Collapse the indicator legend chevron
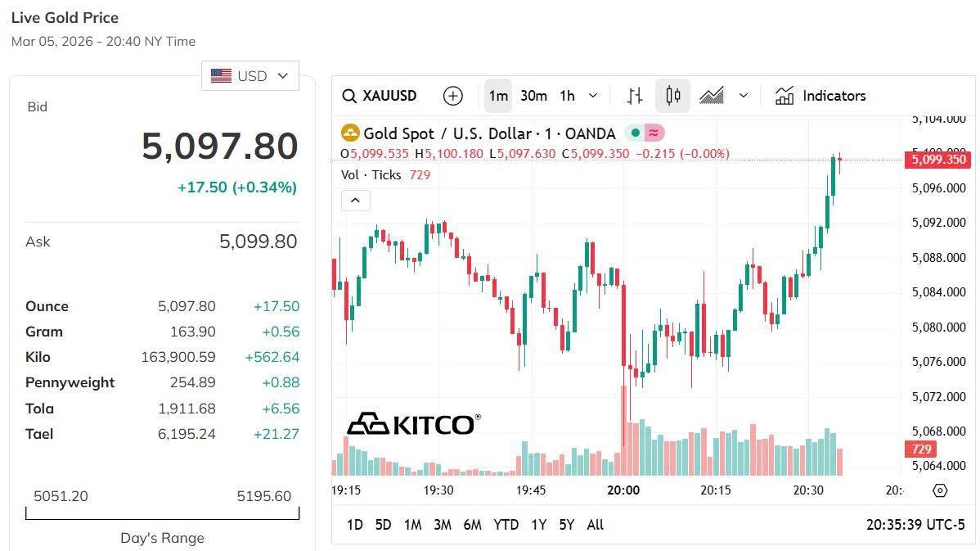 pos(356,200)
